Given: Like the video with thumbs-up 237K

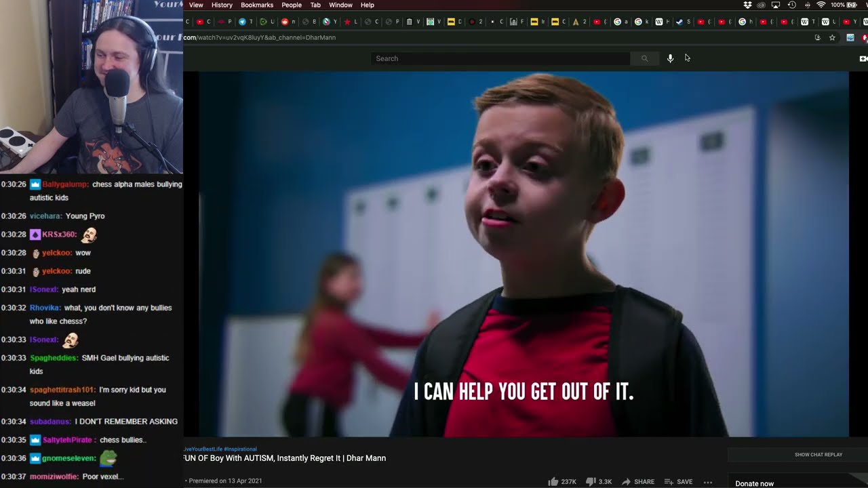Looking at the screenshot, I should click(562, 482).
